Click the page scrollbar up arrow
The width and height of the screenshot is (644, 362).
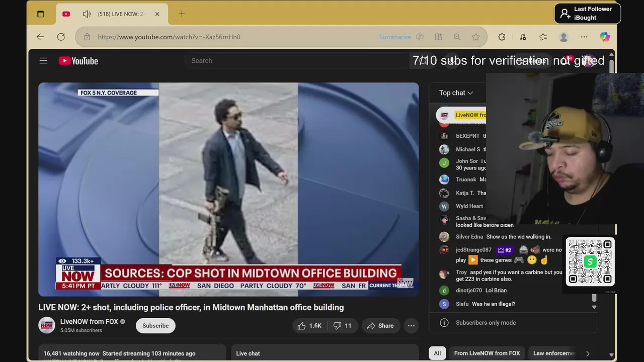coord(611,54)
